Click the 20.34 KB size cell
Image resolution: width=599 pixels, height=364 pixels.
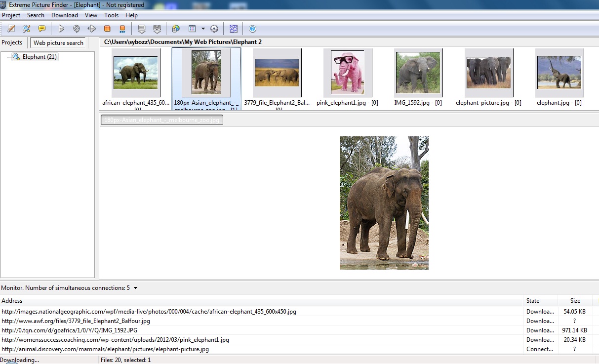(575, 340)
